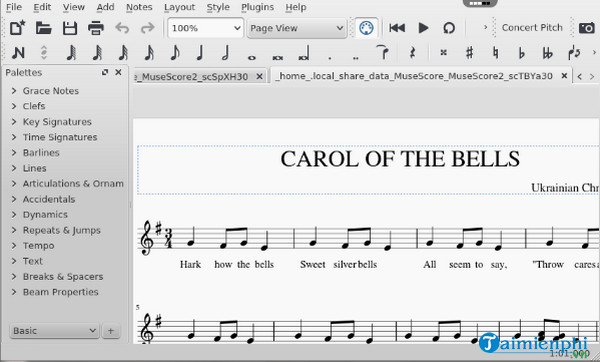The width and height of the screenshot is (600, 362).
Task: Add new workspace with plus button
Action: [111, 331]
